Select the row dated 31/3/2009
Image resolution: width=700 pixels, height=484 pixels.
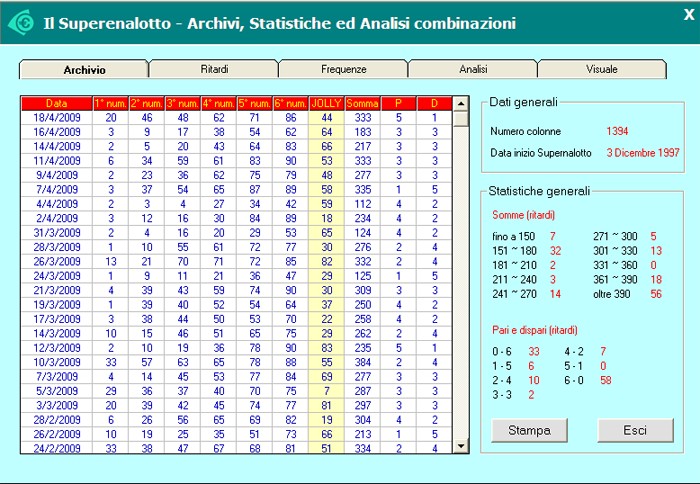(x=237, y=233)
